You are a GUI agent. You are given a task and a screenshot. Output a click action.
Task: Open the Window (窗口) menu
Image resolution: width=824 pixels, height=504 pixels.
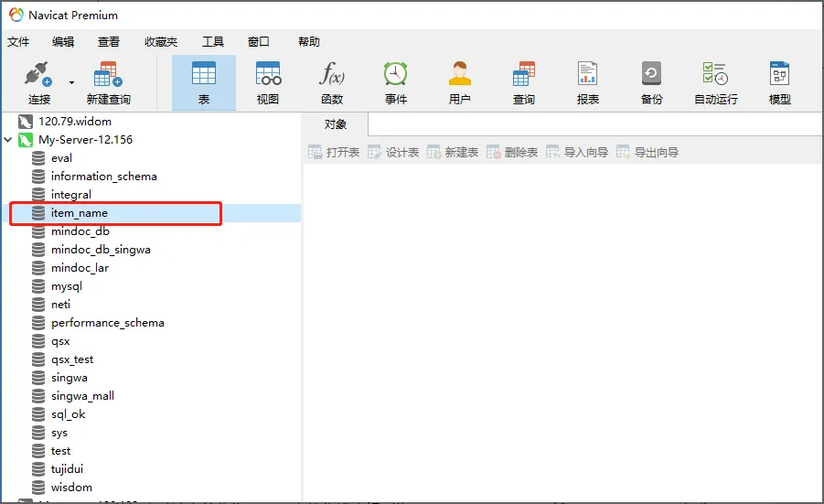click(259, 41)
